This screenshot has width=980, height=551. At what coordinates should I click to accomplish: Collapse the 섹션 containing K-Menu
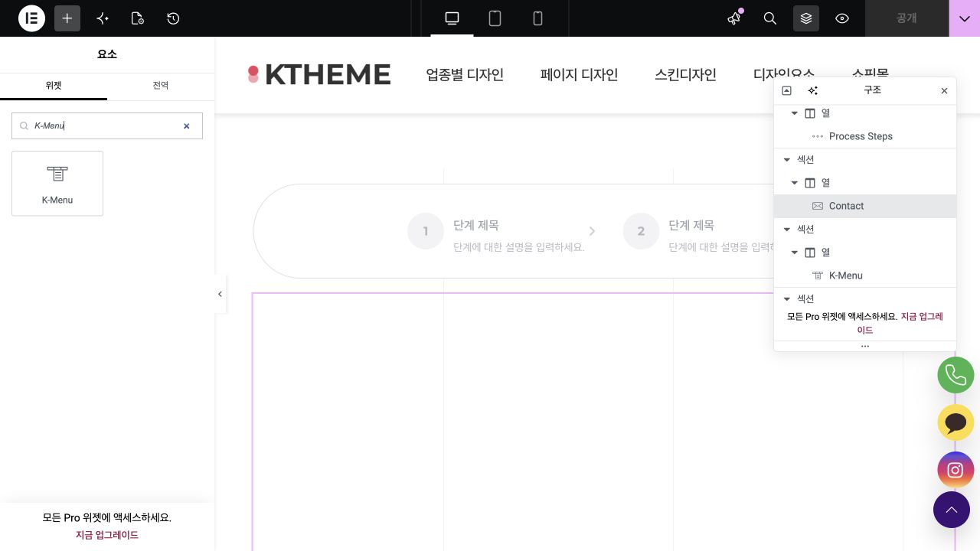(x=787, y=230)
